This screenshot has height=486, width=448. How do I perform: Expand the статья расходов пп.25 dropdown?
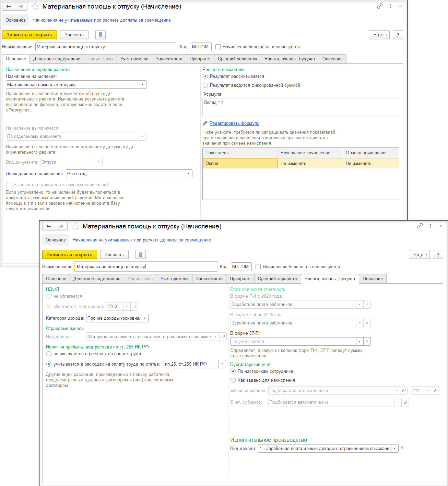[x=222, y=364]
